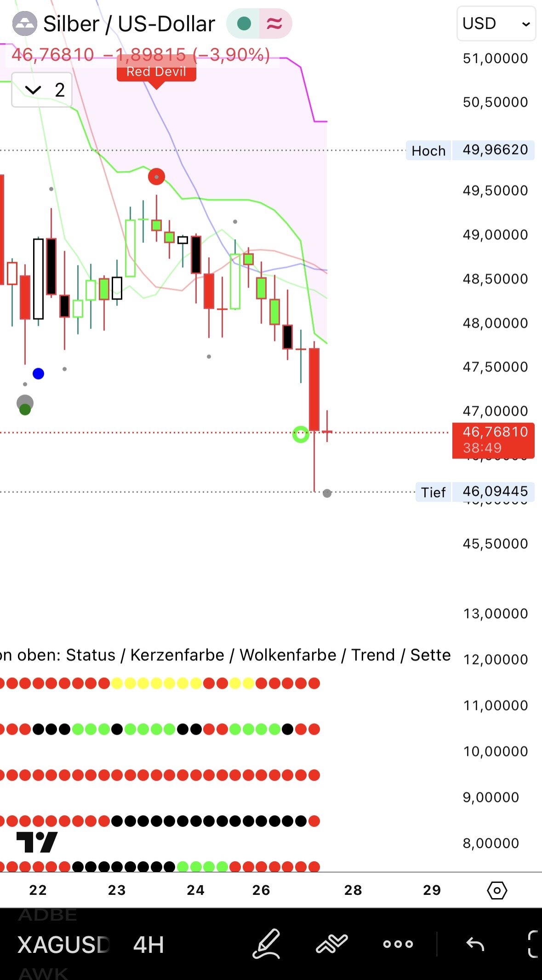The height and width of the screenshot is (980, 542).
Task: Tap the Silber / US-Dollar title
Action: click(x=129, y=23)
